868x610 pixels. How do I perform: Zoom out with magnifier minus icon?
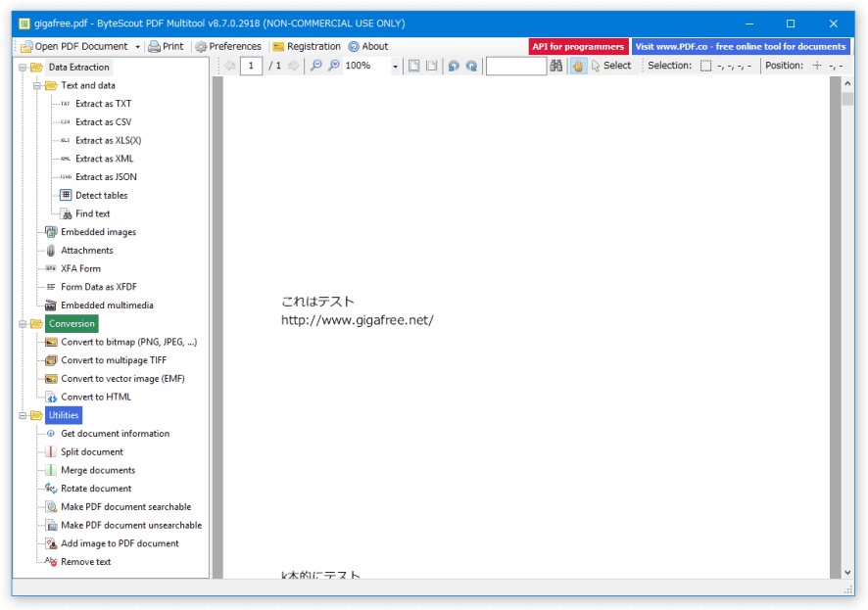tap(316, 66)
